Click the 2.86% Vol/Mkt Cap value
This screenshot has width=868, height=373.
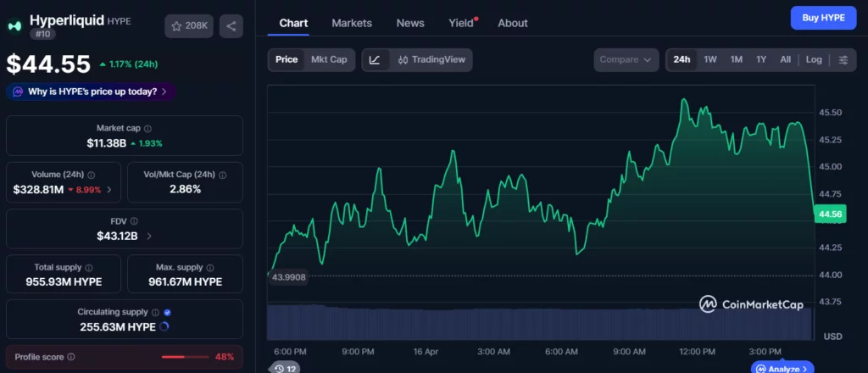(185, 190)
